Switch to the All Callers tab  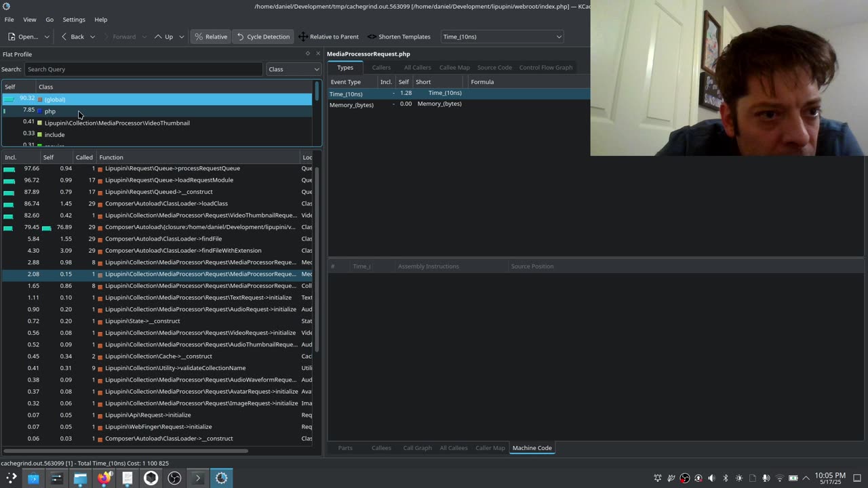point(417,68)
